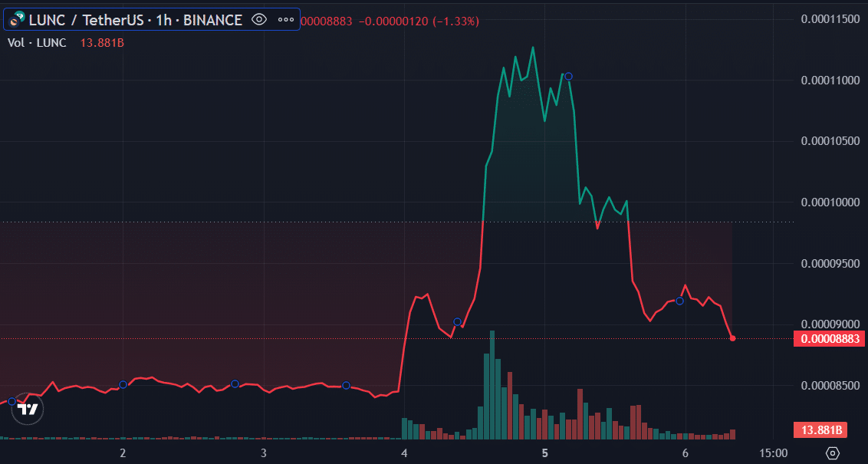Click the circle marker near the price peak
This screenshot has width=868, height=464.
pyautogui.click(x=568, y=77)
